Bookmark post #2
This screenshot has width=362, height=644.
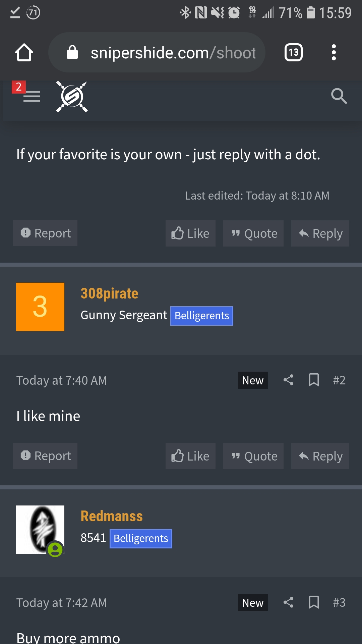[314, 380]
